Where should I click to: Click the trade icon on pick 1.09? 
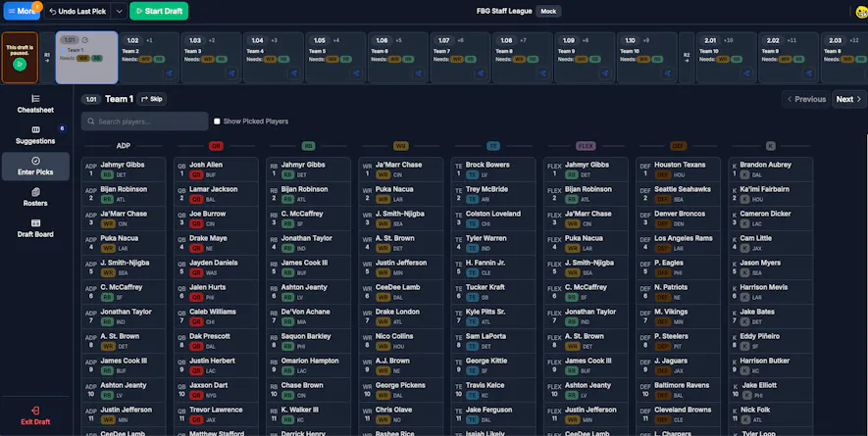605,73
